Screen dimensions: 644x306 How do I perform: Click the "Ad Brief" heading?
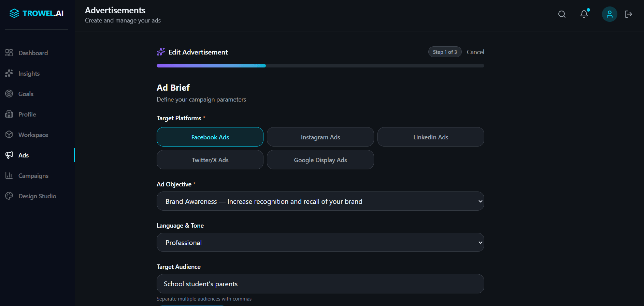pos(173,88)
